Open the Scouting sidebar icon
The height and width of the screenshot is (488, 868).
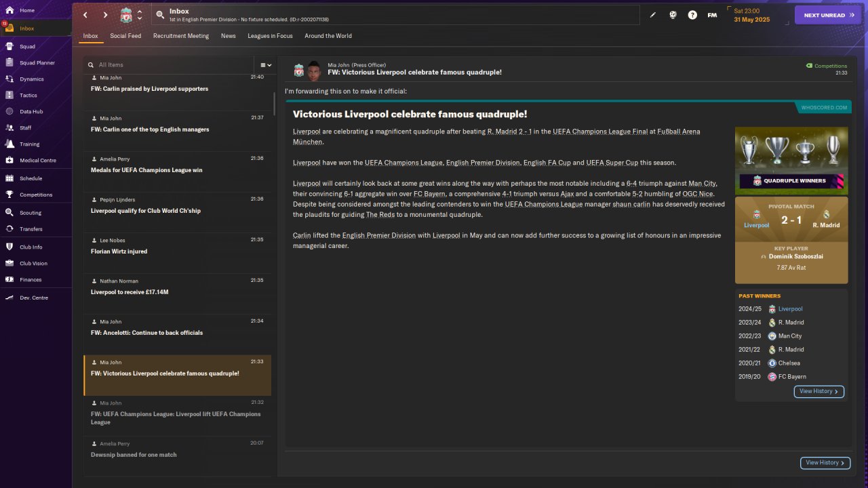(x=9, y=213)
